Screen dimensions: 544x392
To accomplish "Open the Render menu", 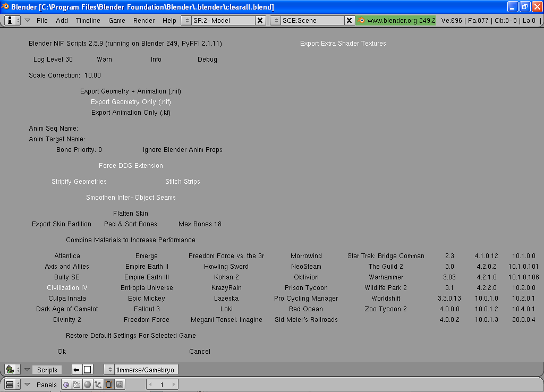I will point(144,21).
